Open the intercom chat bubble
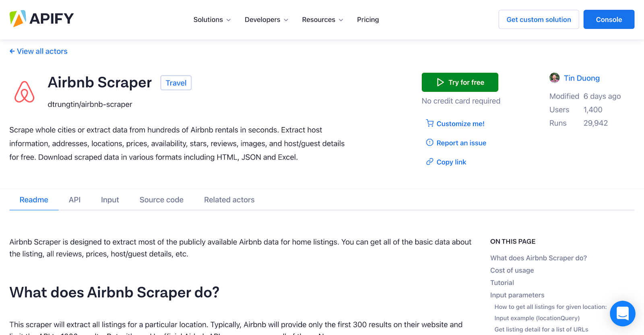This screenshot has width=644, height=335. coord(622,313)
